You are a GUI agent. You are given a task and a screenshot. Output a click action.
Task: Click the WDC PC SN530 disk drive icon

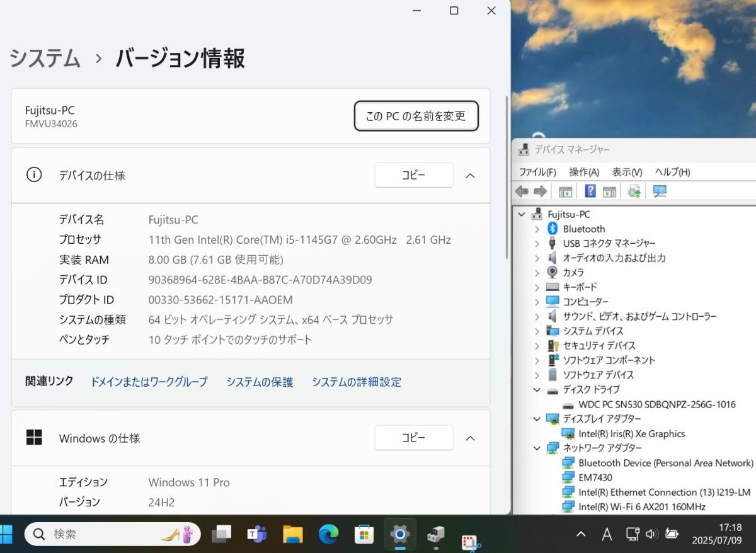point(568,404)
